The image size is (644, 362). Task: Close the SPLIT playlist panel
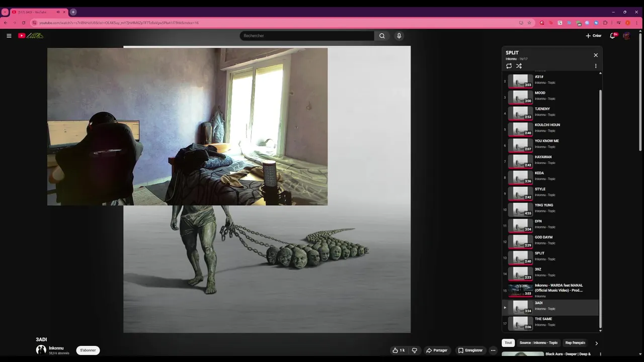pos(596,55)
